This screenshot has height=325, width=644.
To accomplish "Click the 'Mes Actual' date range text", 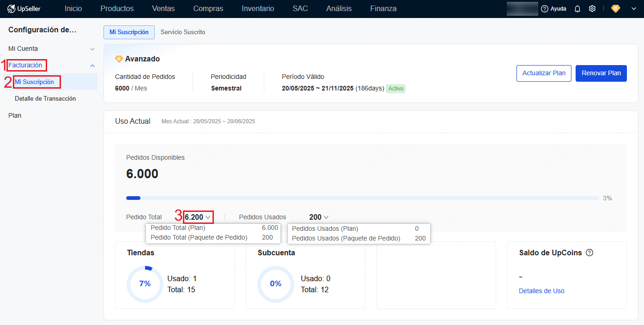I will pos(208,121).
